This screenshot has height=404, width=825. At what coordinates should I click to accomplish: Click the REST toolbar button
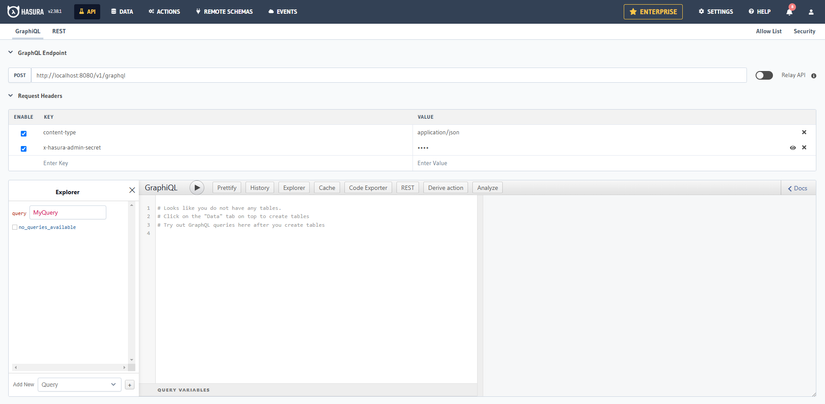[408, 188]
